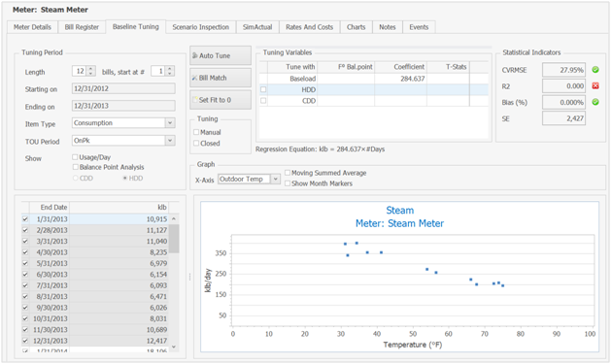The height and width of the screenshot is (364, 612).
Task: Enable Show Month Markers checkbox
Action: click(288, 183)
